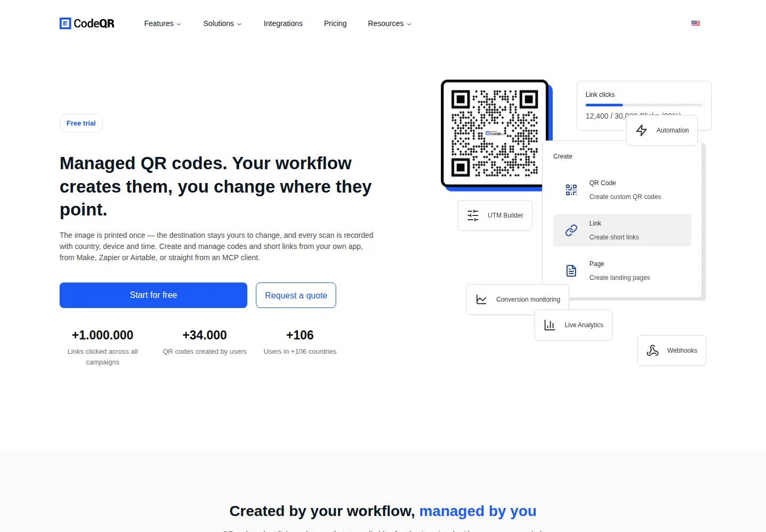The image size is (766, 532).
Task: Expand the Resources dropdown menu
Action: (x=389, y=23)
